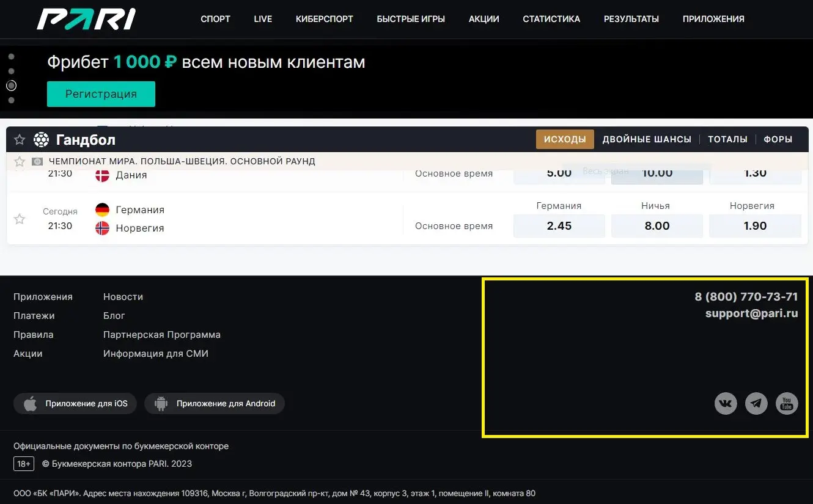
Task: Open АКЦИИ in the top navigation bar
Action: pyautogui.click(x=484, y=19)
